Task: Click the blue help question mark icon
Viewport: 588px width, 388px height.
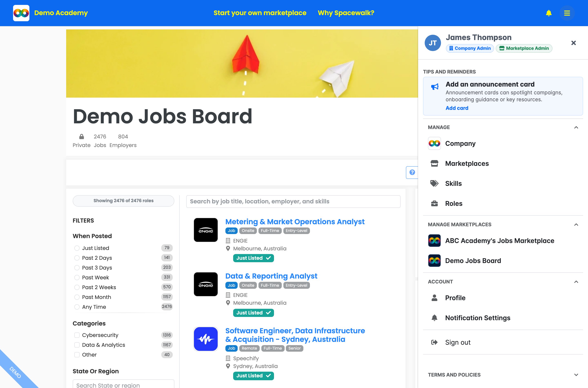Action: (412, 172)
